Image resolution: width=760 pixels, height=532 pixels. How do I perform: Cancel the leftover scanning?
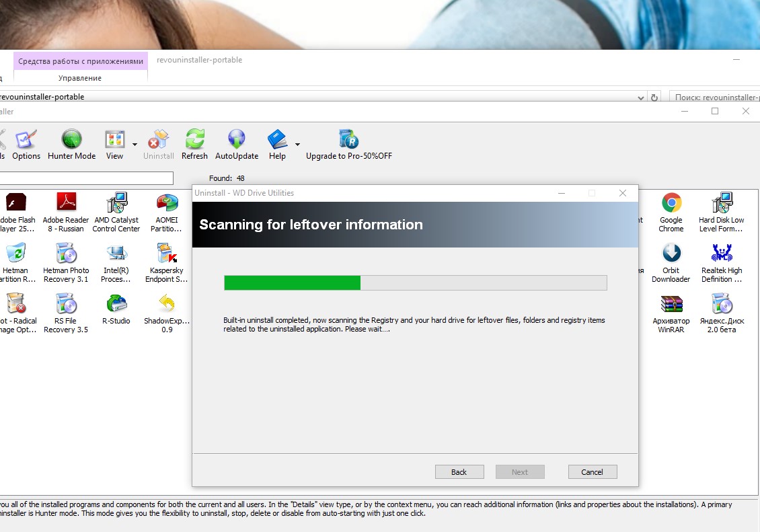(593, 472)
